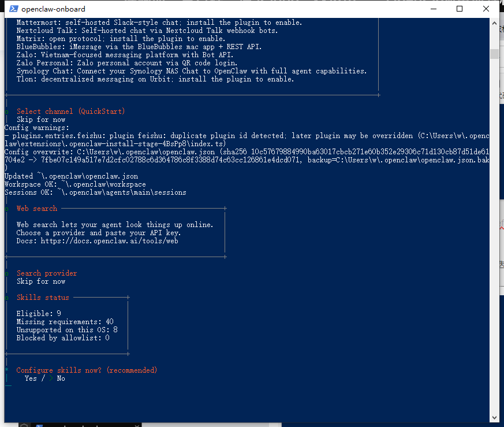Click the docs.openclaw.ai/tools/web URL
Screen dimensions: 504x427
(x=109, y=241)
